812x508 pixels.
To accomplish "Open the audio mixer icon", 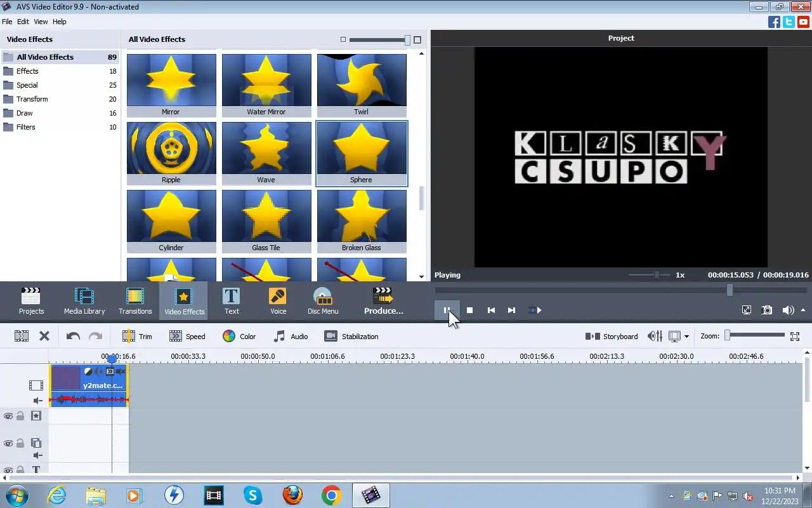I will click(655, 337).
